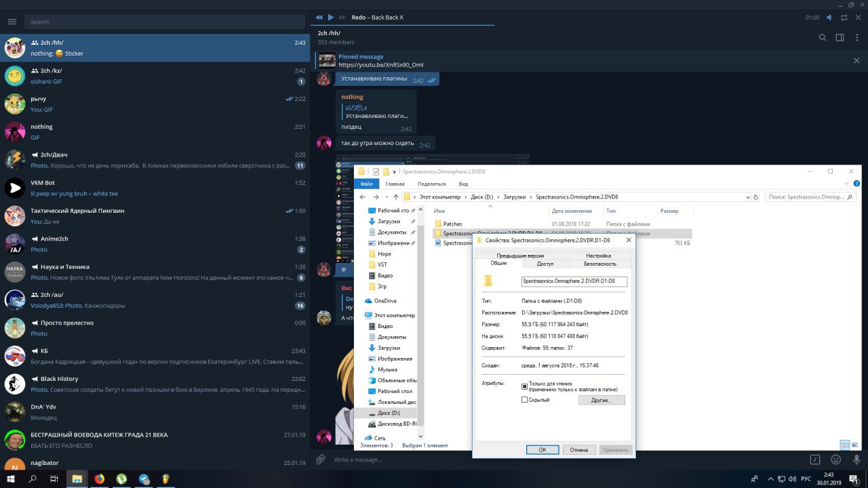Close the Telegram audio player bar
This screenshot has width=868, height=488.
tap(859, 17)
